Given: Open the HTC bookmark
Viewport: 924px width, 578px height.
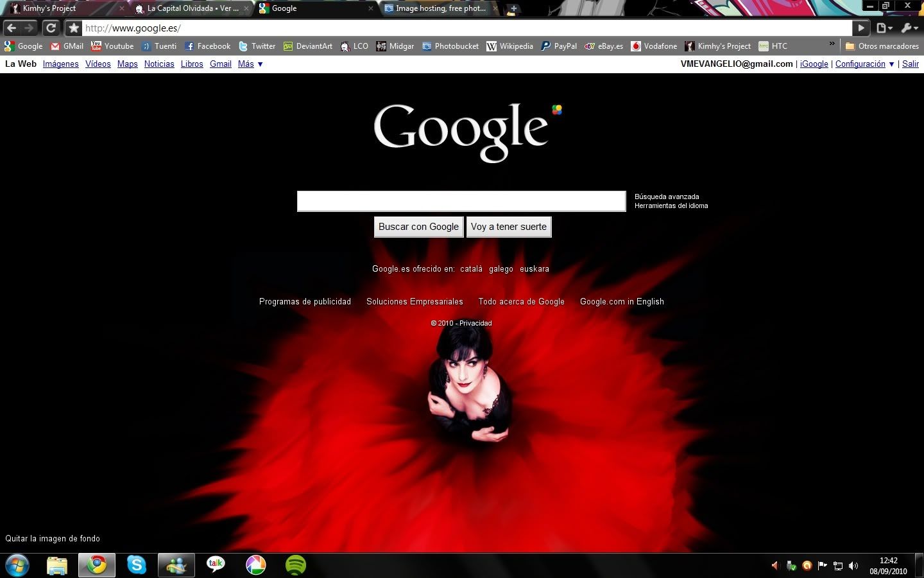Looking at the screenshot, I should coord(773,46).
